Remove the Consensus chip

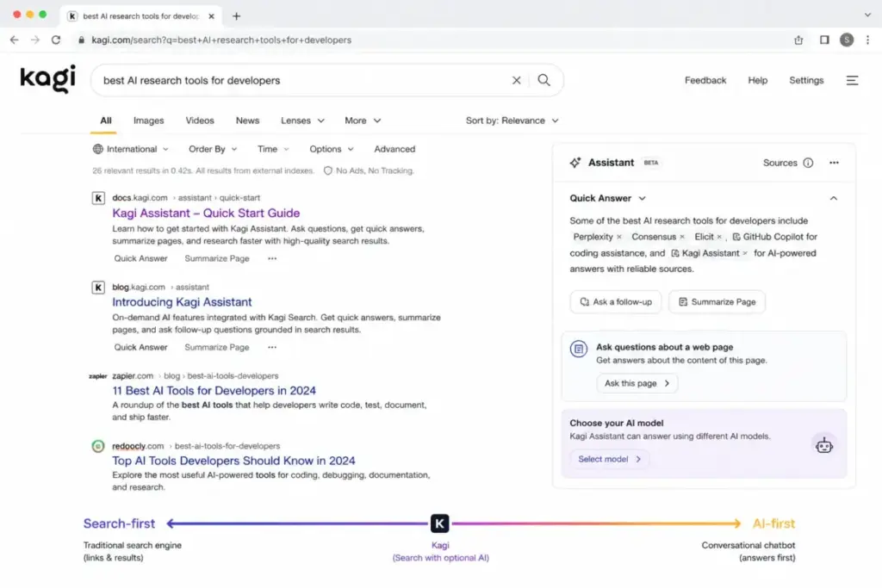click(x=682, y=238)
